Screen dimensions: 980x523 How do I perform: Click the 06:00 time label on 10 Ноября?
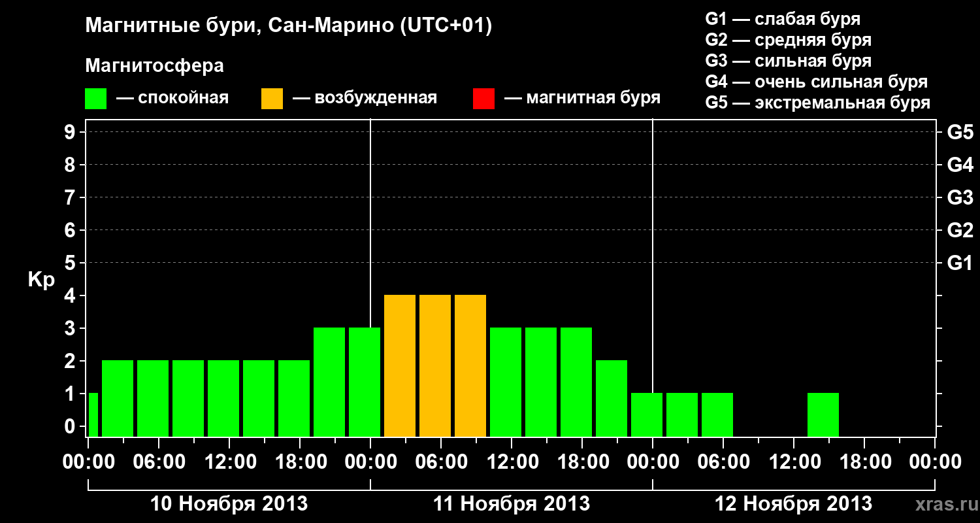pos(159,462)
